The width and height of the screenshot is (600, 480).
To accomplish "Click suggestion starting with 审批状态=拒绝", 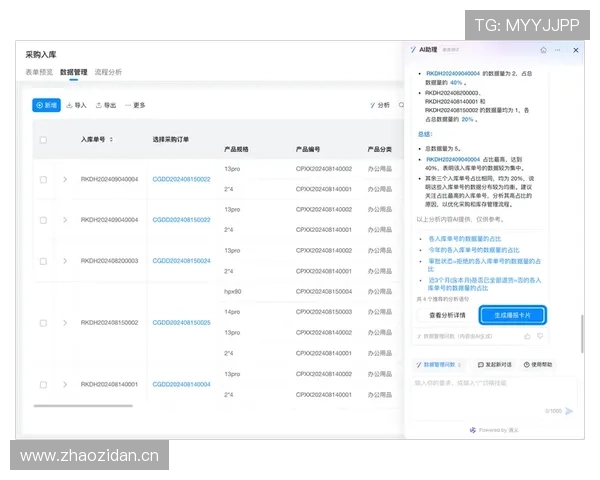I will tap(484, 265).
